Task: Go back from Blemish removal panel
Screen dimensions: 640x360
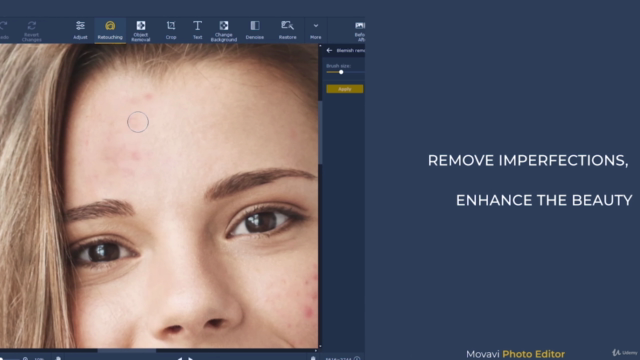Action: click(329, 50)
